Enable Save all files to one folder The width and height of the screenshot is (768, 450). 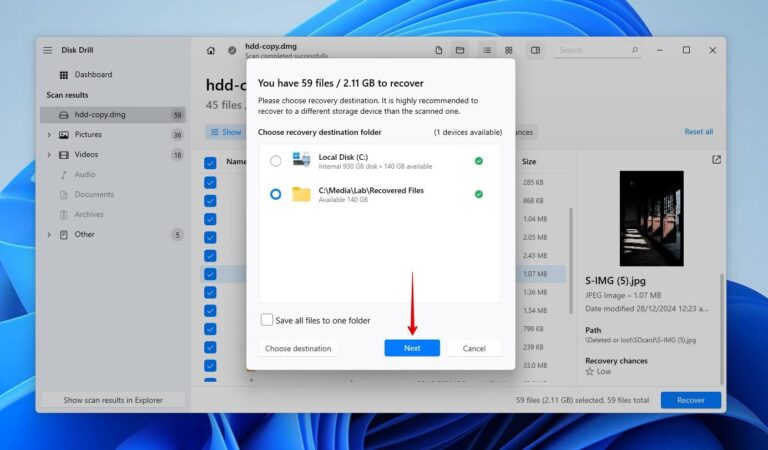267,320
